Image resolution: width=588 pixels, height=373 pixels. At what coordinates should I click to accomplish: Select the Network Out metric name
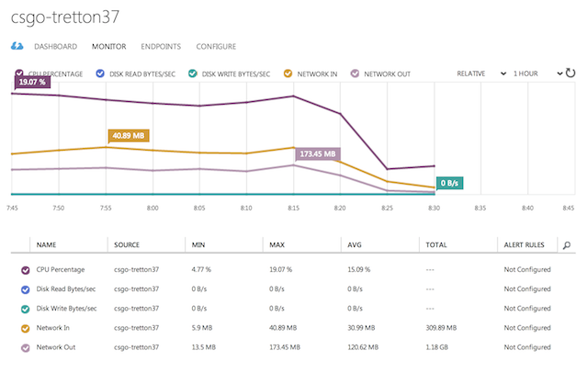56,347
